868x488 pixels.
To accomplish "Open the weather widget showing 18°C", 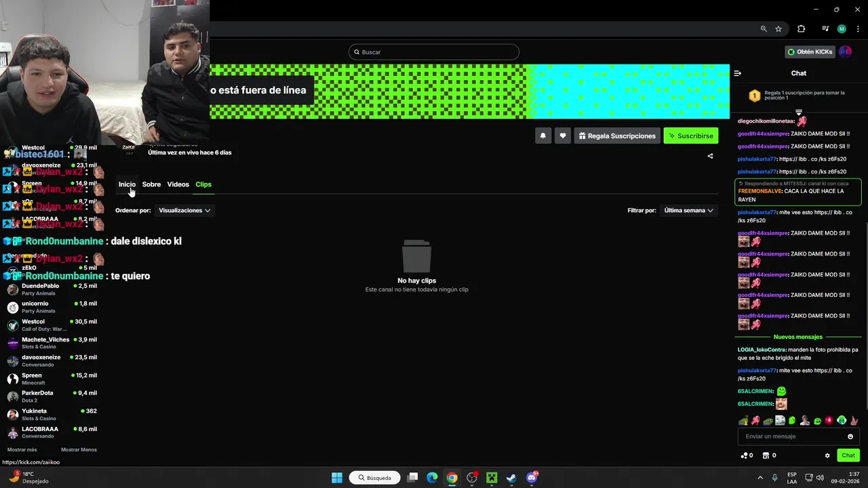I will [27, 478].
